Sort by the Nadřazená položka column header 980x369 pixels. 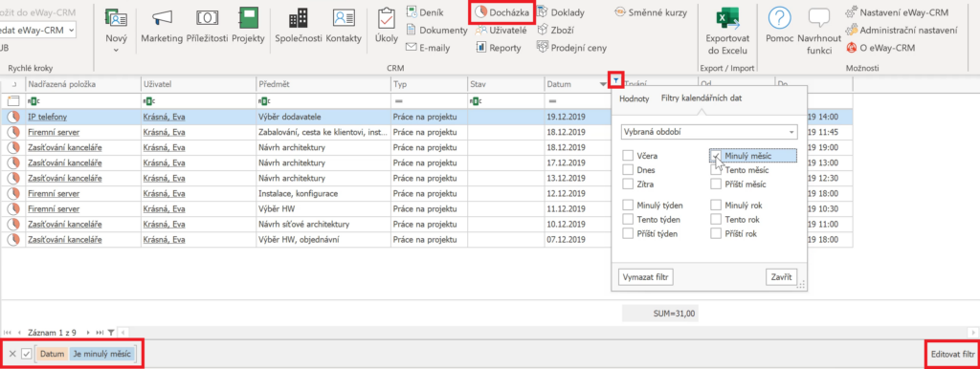(x=83, y=83)
